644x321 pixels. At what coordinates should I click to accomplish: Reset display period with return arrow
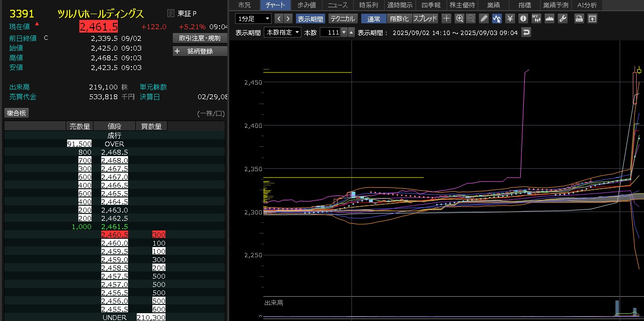pos(526,32)
